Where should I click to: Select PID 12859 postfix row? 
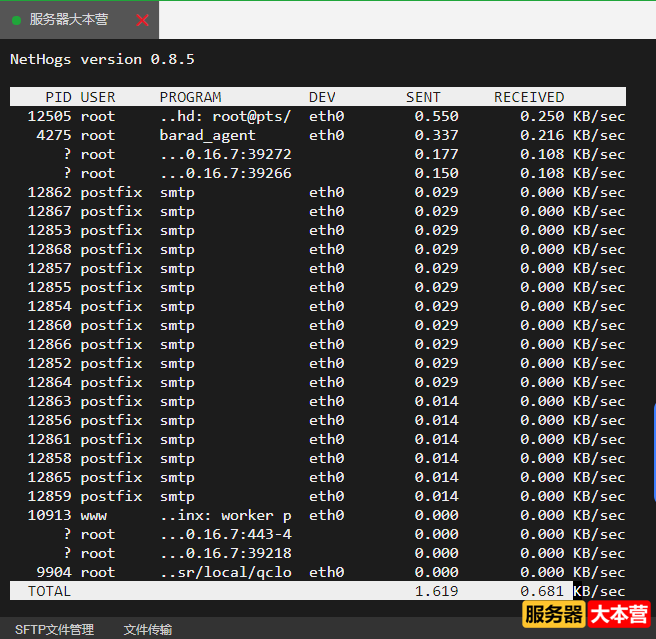(318, 496)
